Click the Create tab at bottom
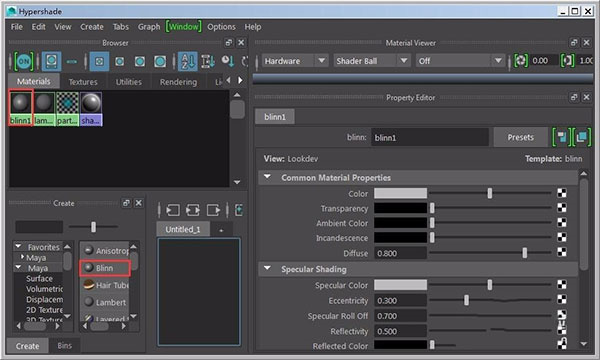The image size is (600, 360). tap(28, 346)
